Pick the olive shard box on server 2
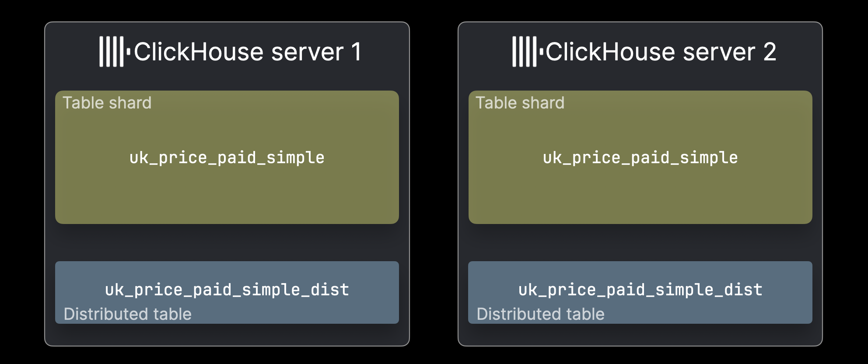Image resolution: width=868 pixels, height=364 pixels. coord(640,197)
